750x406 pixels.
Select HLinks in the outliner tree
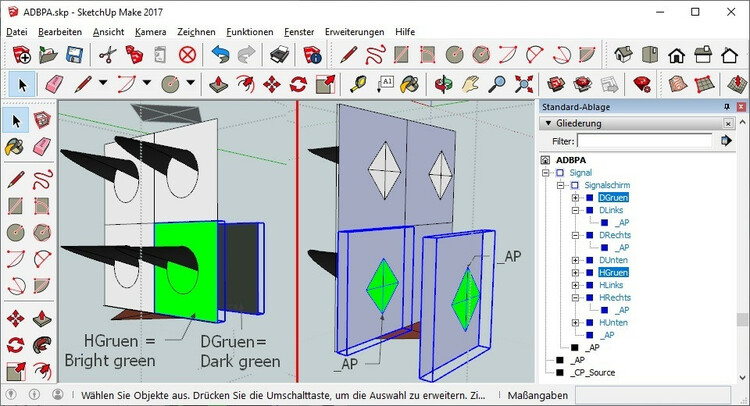tap(611, 285)
